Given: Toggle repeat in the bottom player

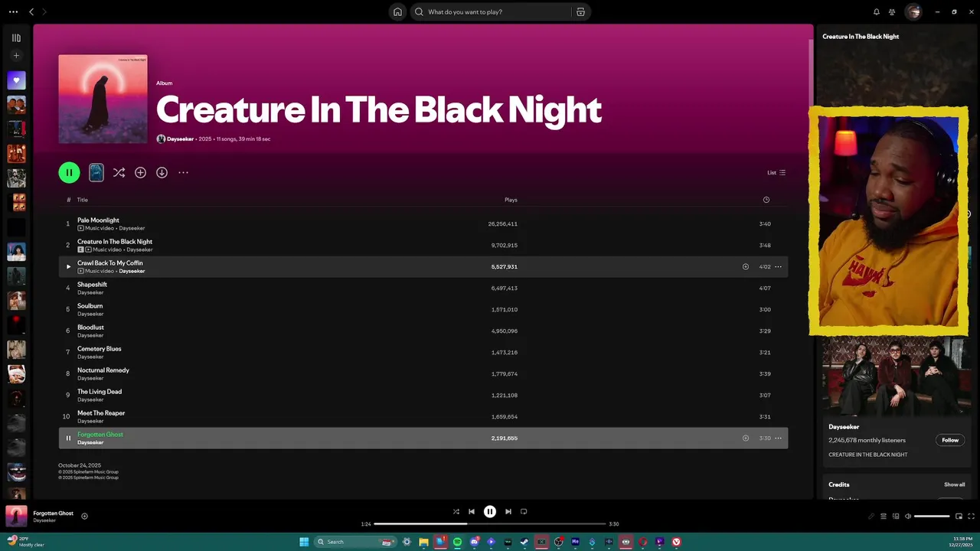Looking at the screenshot, I should (x=524, y=511).
